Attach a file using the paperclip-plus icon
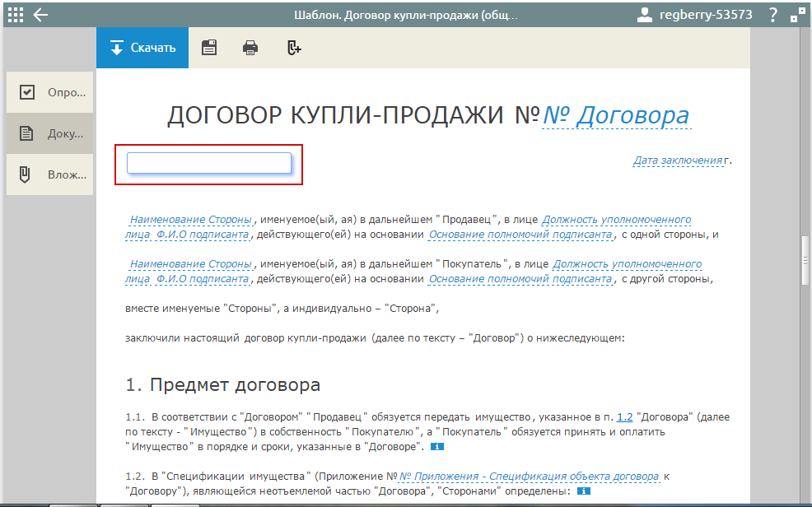 pyautogui.click(x=293, y=48)
